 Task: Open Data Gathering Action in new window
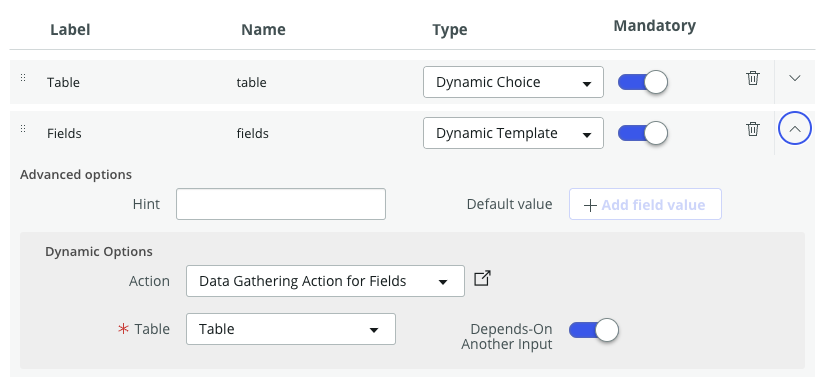tap(482, 278)
